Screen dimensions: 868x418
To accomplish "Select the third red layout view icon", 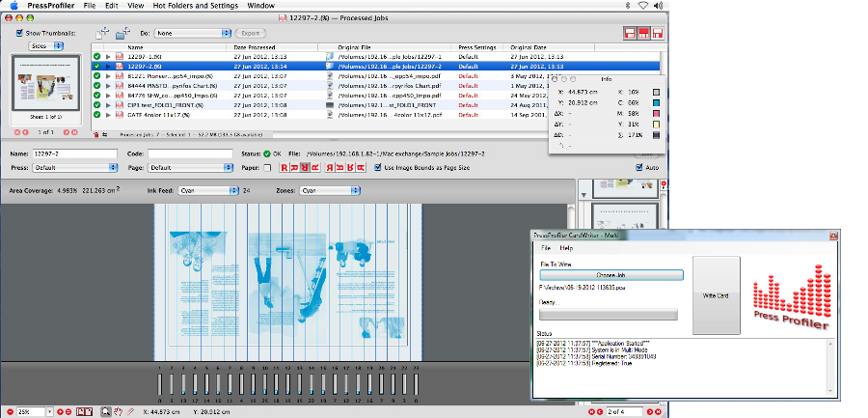I will [658, 33].
